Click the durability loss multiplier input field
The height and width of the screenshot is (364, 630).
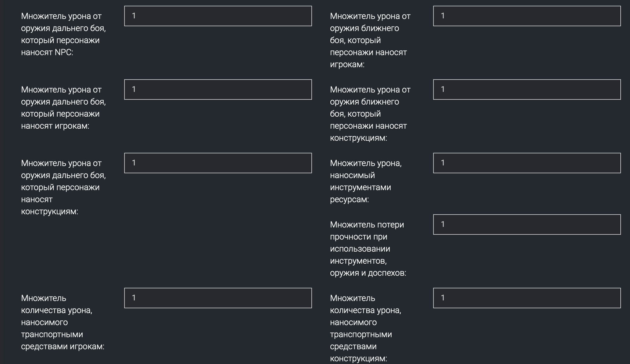tap(527, 224)
